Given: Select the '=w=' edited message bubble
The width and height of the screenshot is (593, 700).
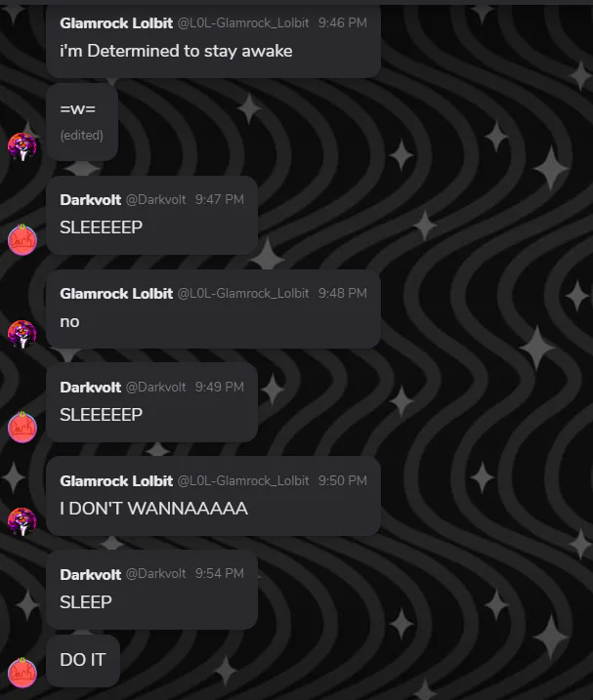Looking at the screenshot, I should coord(82,121).
